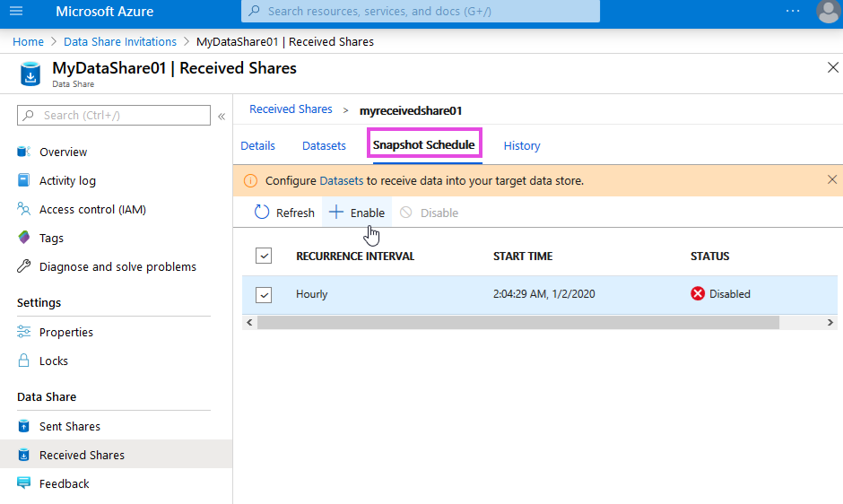
Task: Click the myreceivedshare01 breadcrumb text
Action: point(411,110)
